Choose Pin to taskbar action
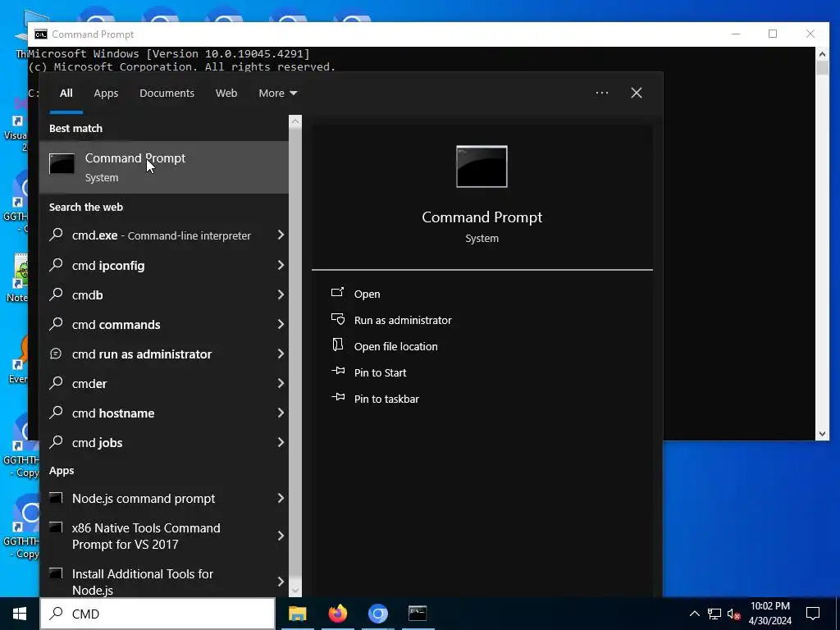Image resolution: width=840 pixels, height=630 pixels. click(386, 399)
